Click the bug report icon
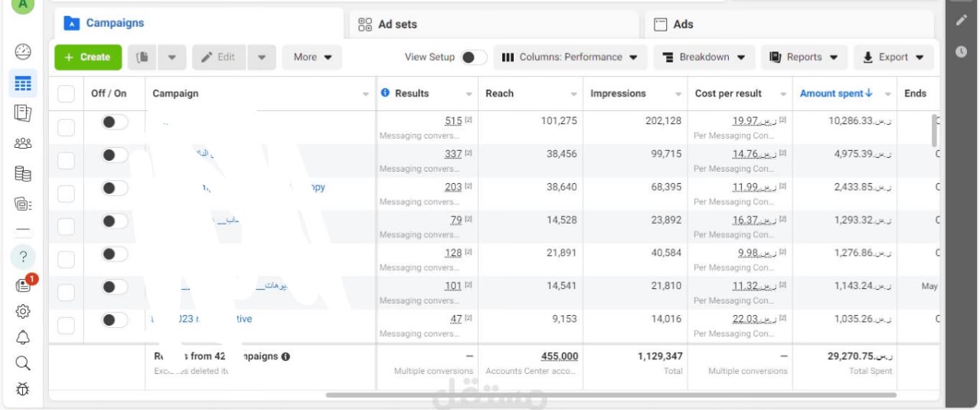This screenshot has height=410, width=980. click(23, 389)
